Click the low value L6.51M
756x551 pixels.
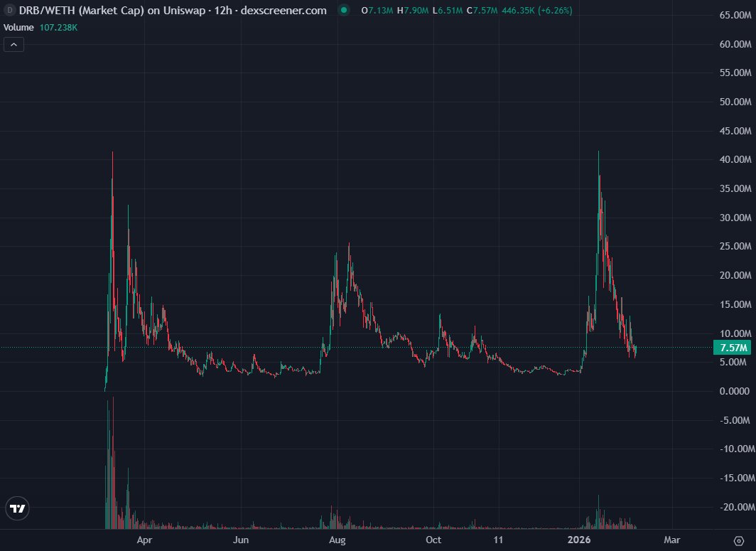448,10
